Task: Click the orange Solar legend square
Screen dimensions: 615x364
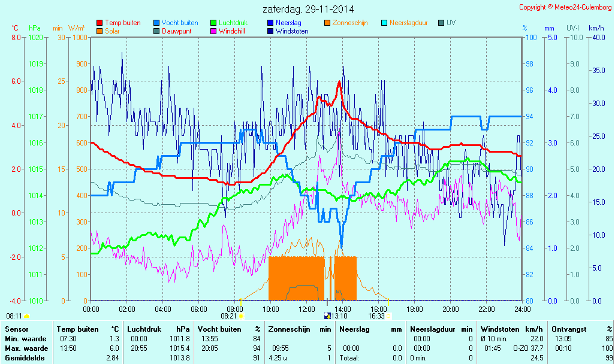Action: [100, 31]
